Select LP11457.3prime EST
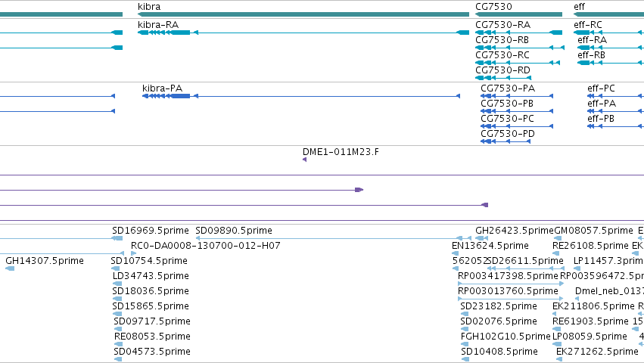The height and width of the screenshot is (363, 644). tap(577, 268)
